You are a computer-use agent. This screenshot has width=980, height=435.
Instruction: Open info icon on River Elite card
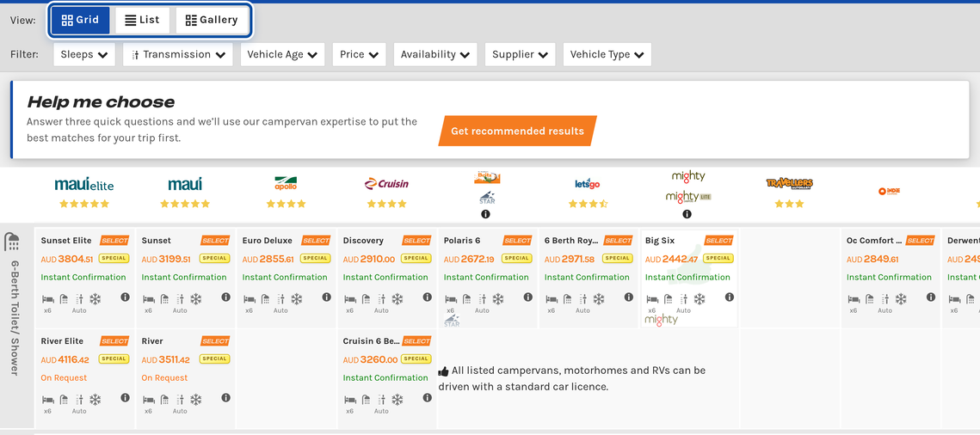[125, 397]
